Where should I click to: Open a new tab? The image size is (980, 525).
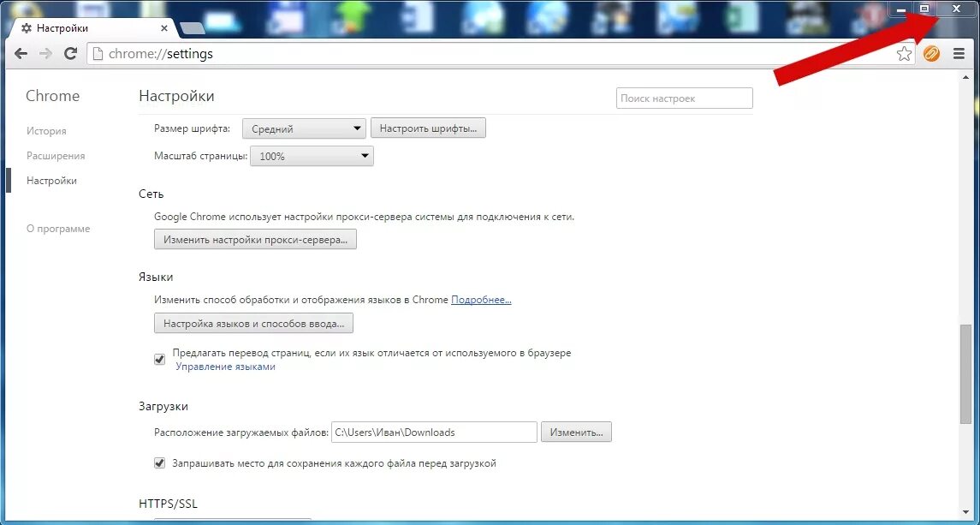pos(191,28)
